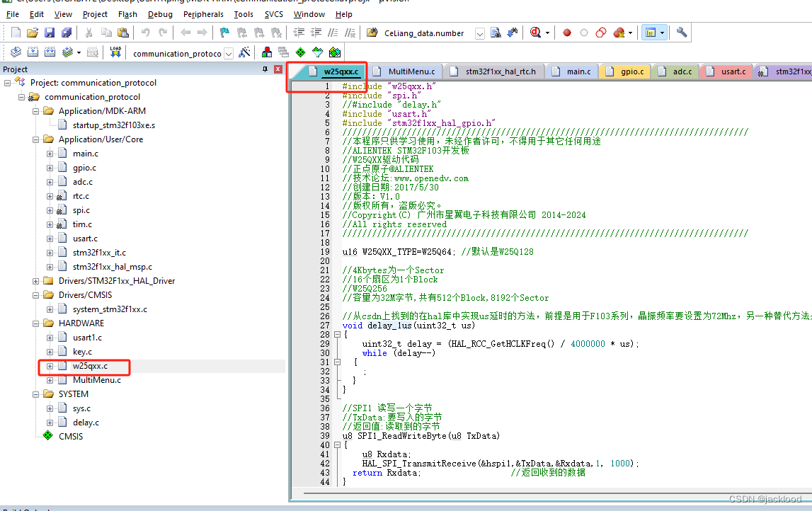Click the Save All icon
This screenshot has height=511, width=812.
67,33
